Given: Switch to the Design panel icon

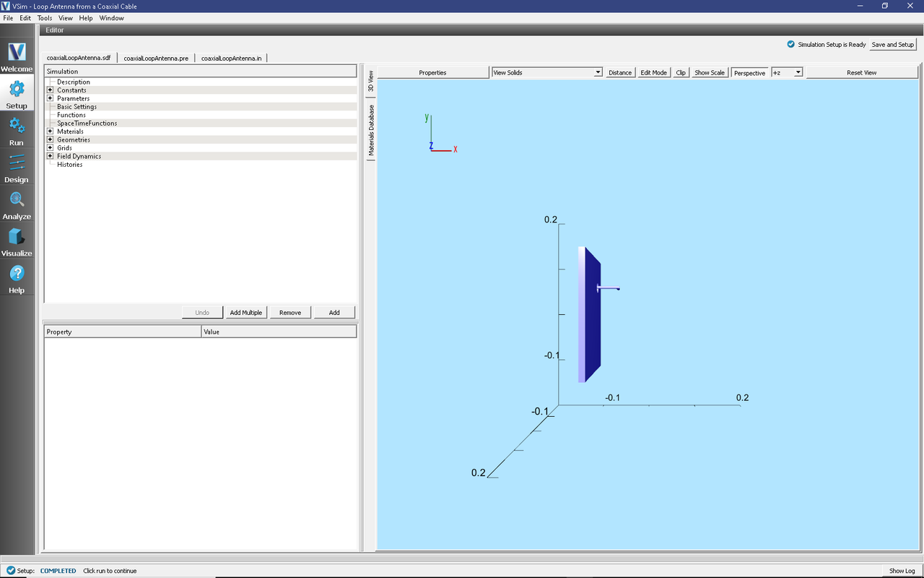Looking at the screenshot, I should tap(17, 163).
